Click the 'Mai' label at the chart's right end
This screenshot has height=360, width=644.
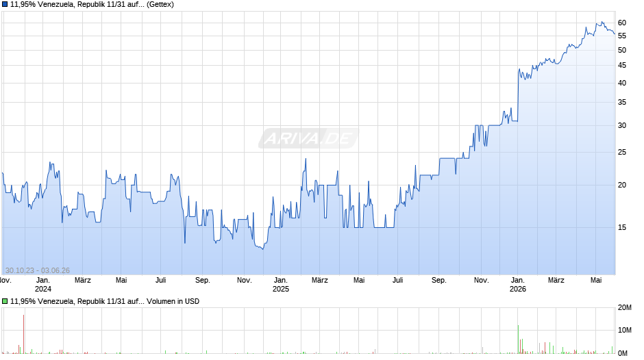pyautogui.click(x=596, y=281)
